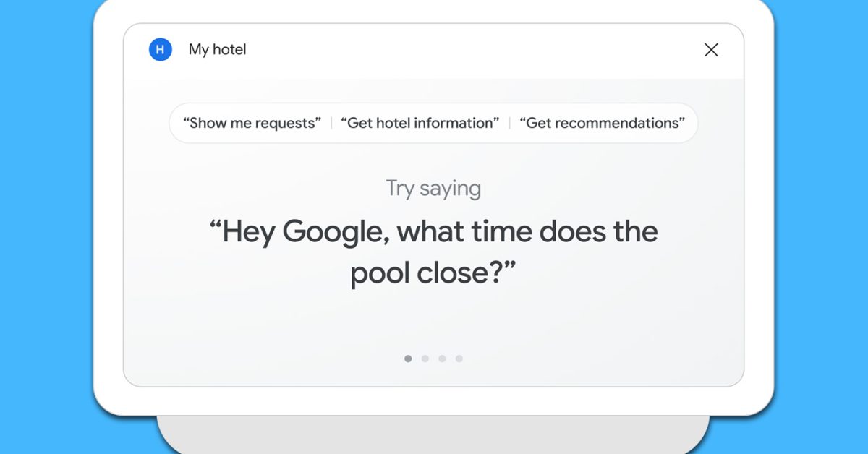Image resolution: width=868 pixels, height=454 pixels.
Task: Click "pool close?" on the second prompt line
Action: coord(433,274)
